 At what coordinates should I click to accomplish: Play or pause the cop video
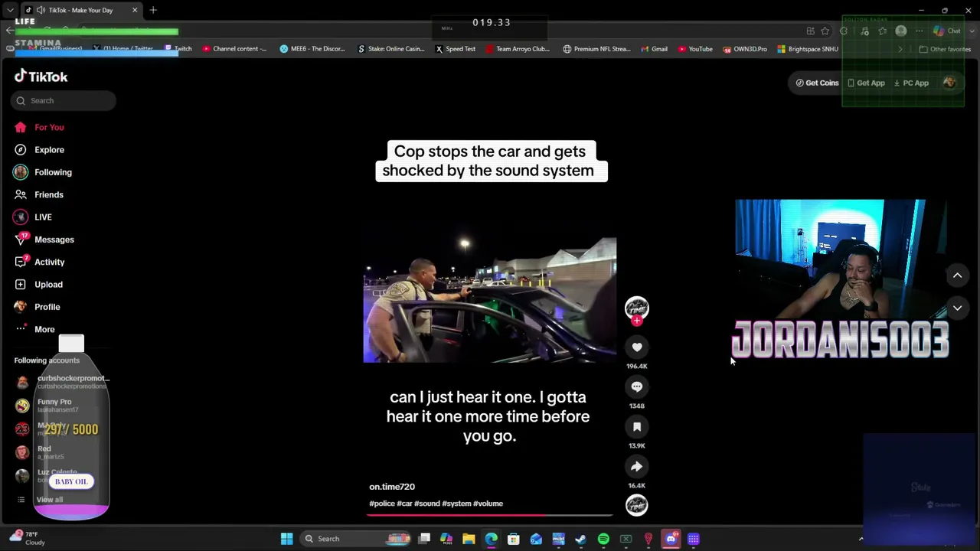(490, 300)
